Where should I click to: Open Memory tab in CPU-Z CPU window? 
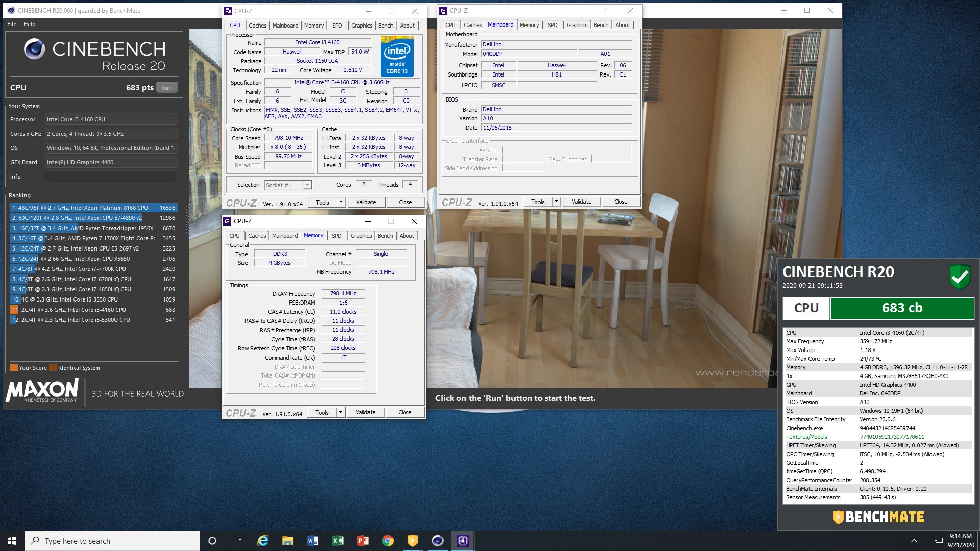[x=314, y=26]
